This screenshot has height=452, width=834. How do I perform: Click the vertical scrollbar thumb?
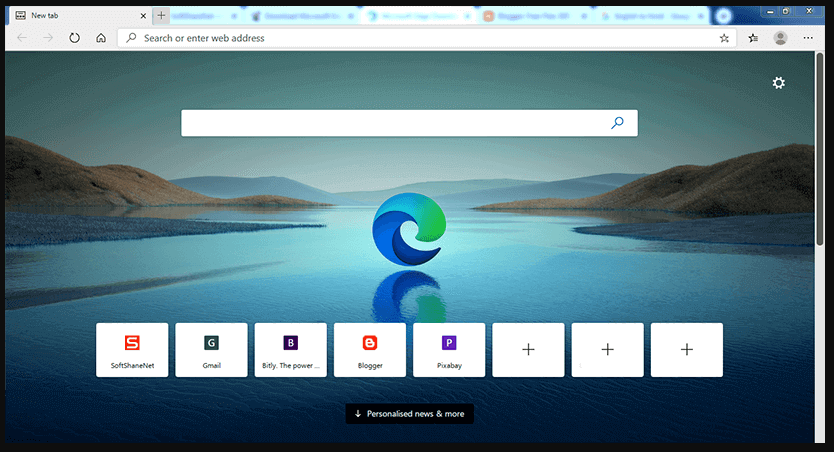coord(820,149)
